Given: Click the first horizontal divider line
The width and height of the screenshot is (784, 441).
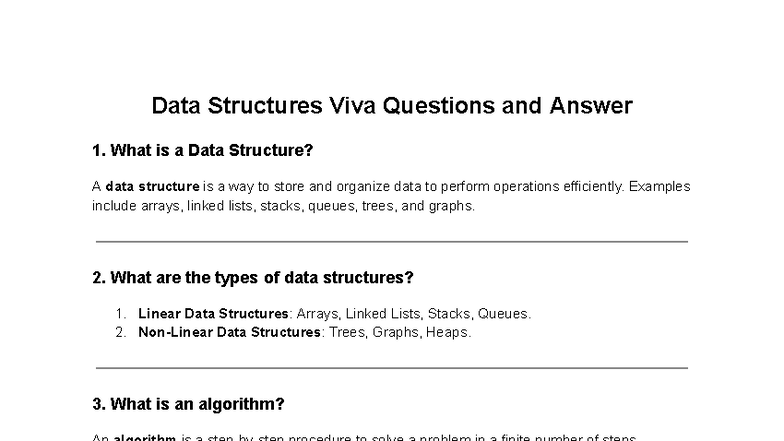Looking at the screenshot, I should pyautogui.click(x=391, y=241).
